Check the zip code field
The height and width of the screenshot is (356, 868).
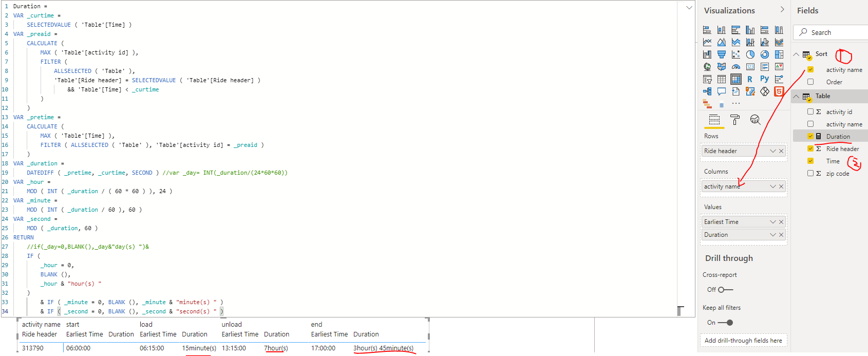(x=810, y=174)
